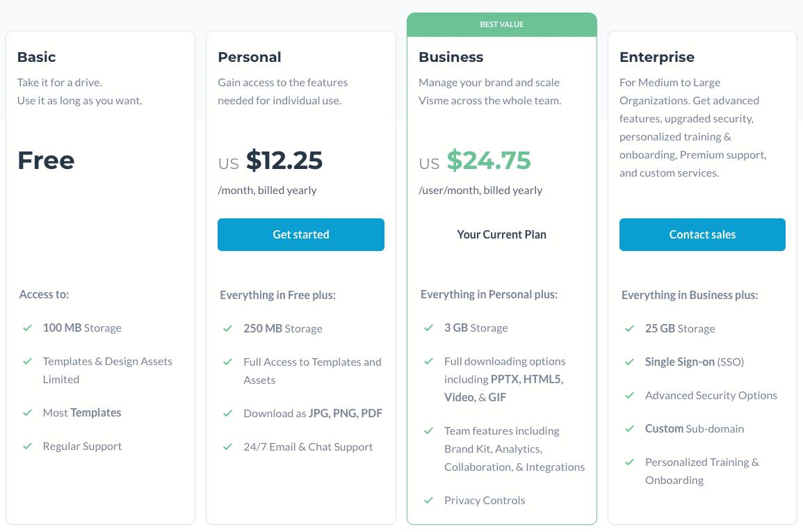The height and width of the screenshot is (532, 803).
Task: Click the $24.75 Business price
Action: [x=489, y=160]
